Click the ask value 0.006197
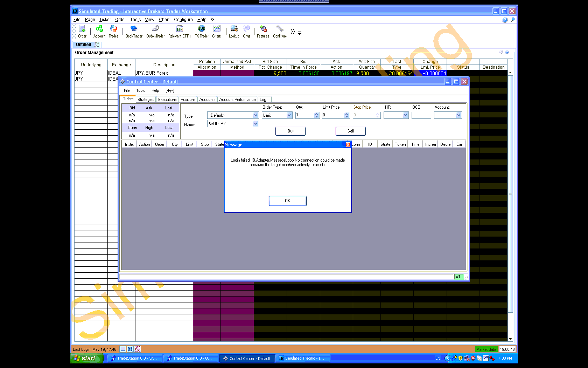The width and height of the screenshot is (588, 368). [x=342, y=73]
